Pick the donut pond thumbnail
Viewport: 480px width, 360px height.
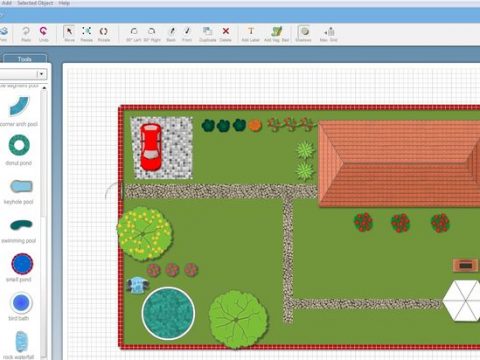pos(19,145)
